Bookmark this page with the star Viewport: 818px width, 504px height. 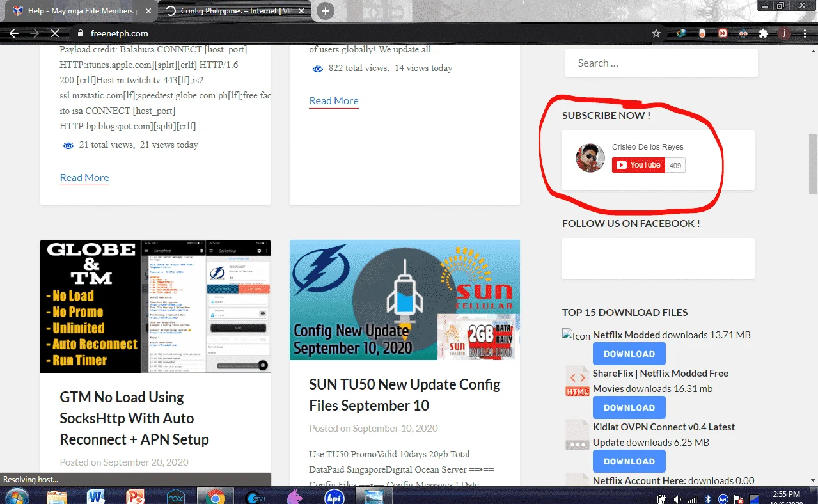coord(656,33)
